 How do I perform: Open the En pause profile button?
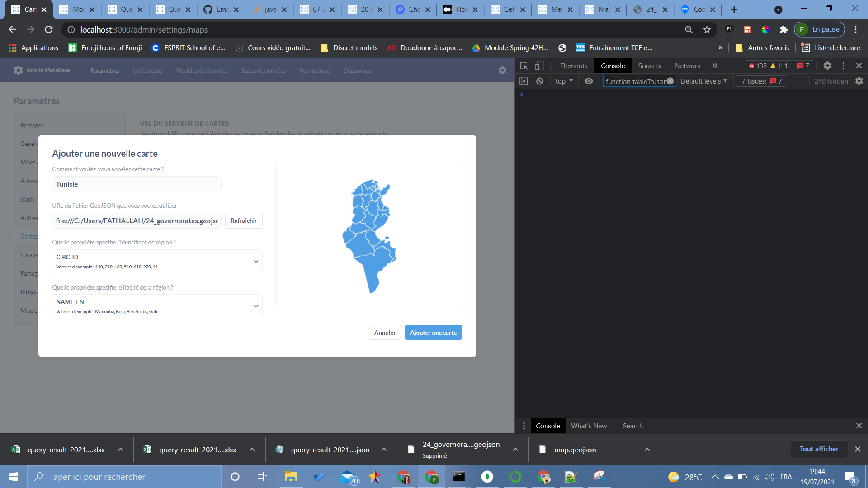(x=820, y=30)
